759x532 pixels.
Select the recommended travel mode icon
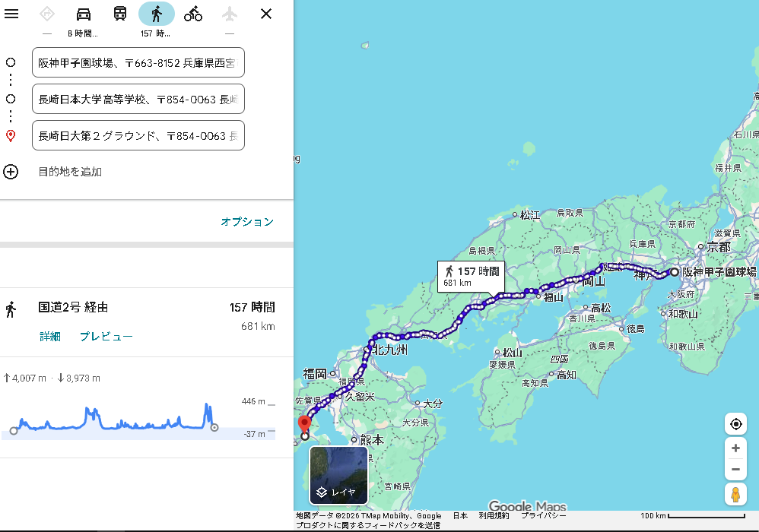[x=47, y=14]
